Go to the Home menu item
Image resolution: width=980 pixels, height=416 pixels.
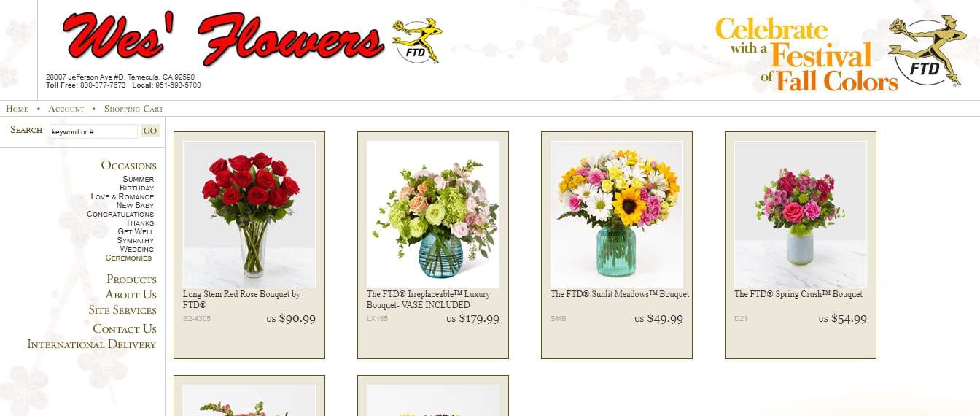click(17, 109)
